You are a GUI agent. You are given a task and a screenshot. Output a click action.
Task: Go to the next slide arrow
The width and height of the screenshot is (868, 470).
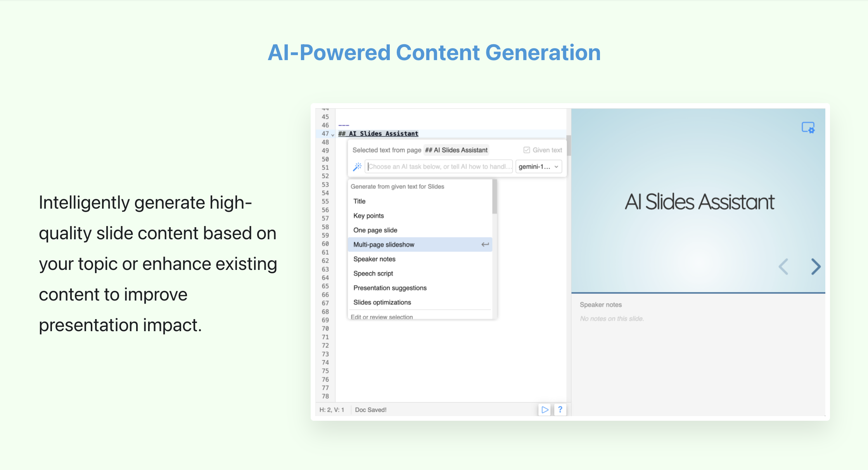tap(816, 267)
